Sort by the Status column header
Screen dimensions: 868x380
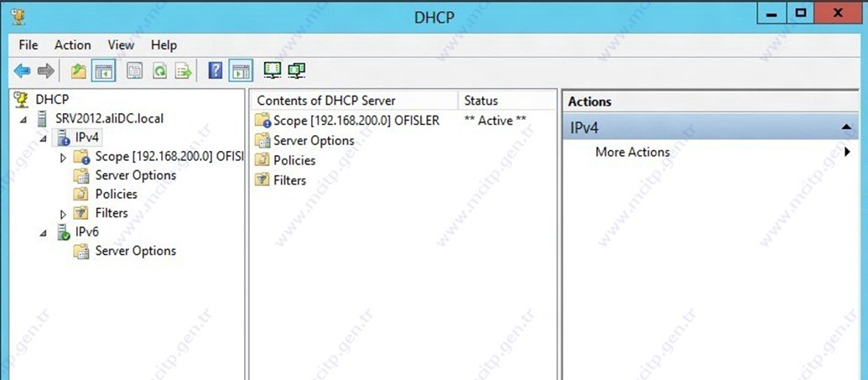pos(507,101)
